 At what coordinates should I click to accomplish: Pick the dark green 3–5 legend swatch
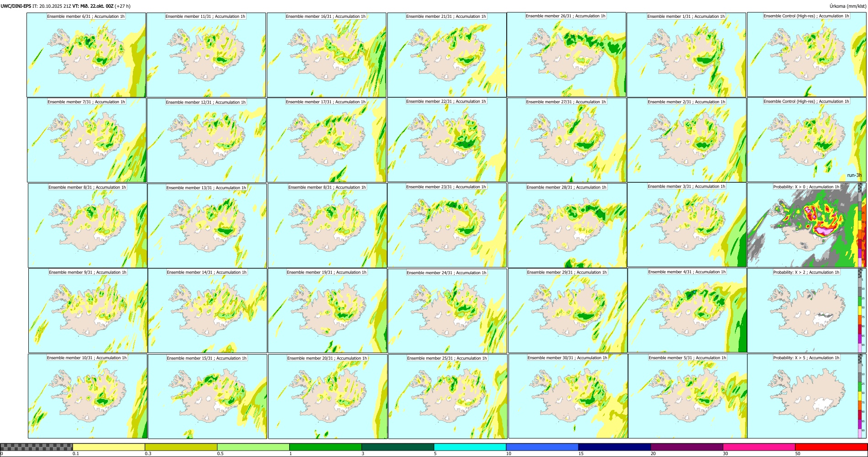click(x=398, y=447)
